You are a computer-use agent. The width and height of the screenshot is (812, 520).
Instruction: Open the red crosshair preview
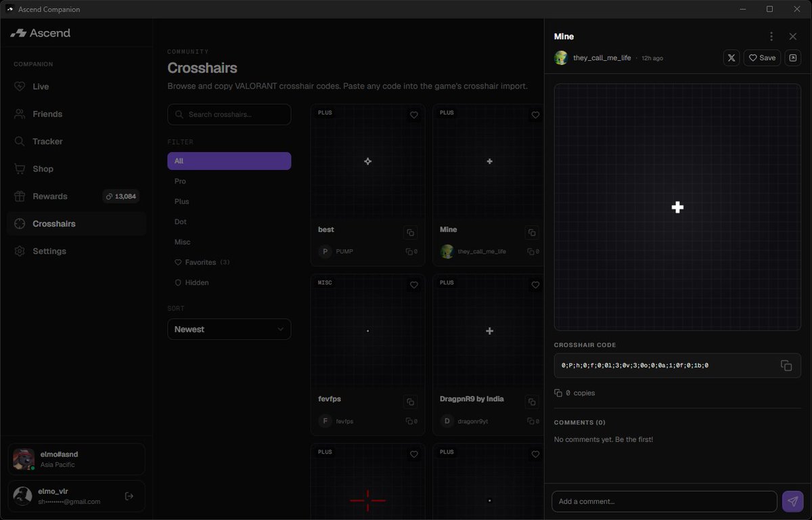(367, 482)
